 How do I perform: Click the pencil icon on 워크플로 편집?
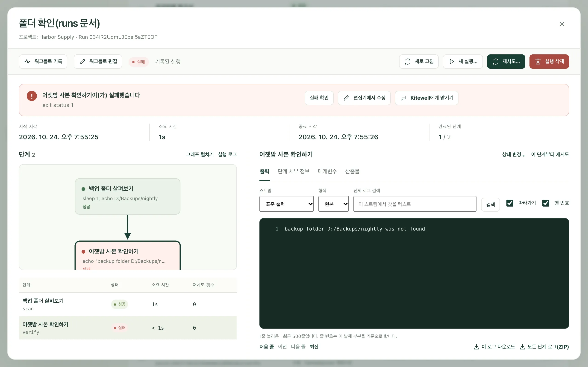(82, 61)
